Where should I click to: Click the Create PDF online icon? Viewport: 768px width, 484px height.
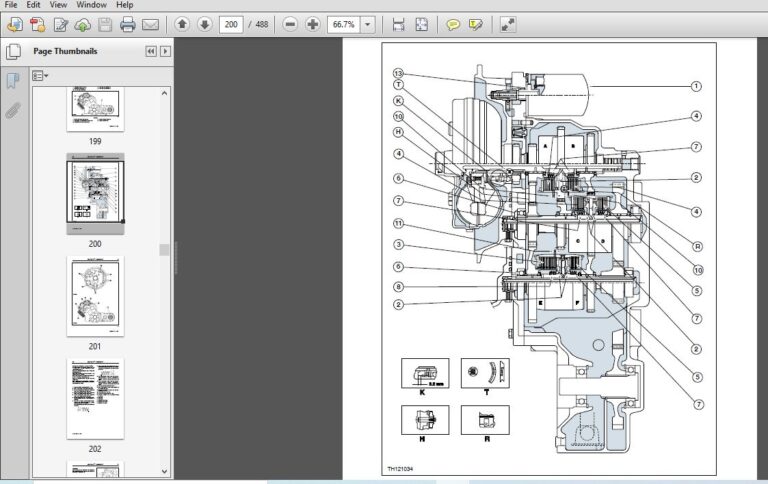point(15,24)
